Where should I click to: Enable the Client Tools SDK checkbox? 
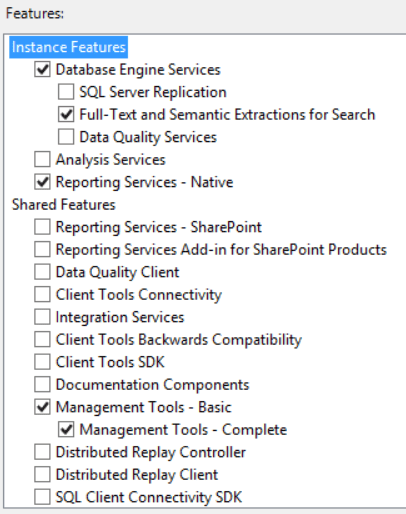coord(42,362)
